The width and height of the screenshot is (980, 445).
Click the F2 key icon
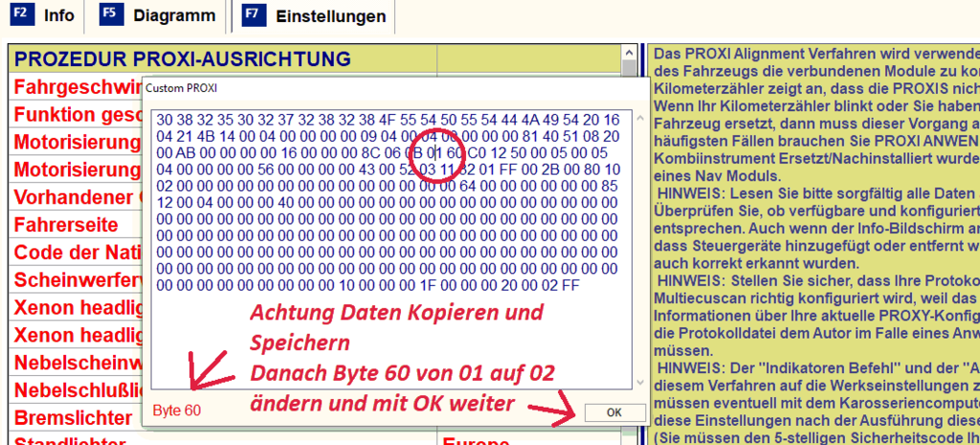(x=24, y=14)
